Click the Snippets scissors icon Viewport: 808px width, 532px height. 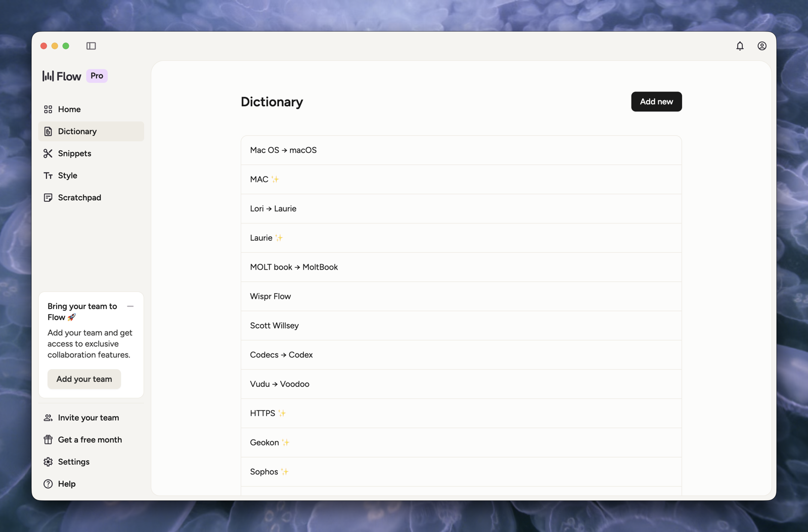48,153
